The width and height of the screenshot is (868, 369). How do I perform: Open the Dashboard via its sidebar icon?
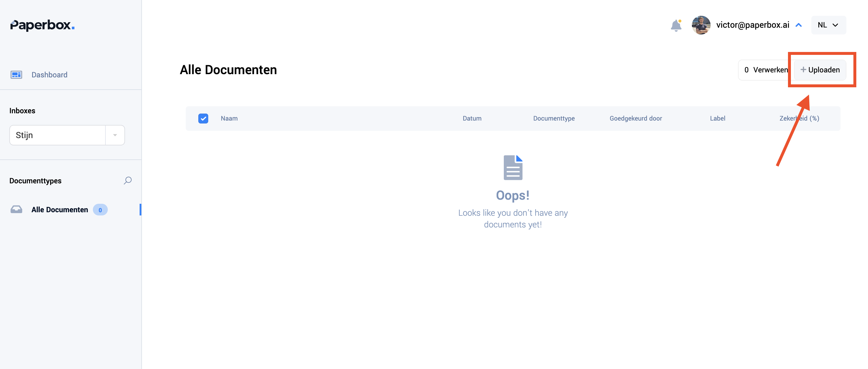pyautogui.click(x=16, y=74)
